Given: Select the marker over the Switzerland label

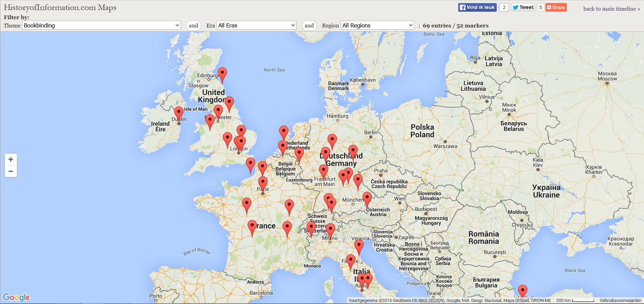Looking at the screenshot, I should (311, 230).
